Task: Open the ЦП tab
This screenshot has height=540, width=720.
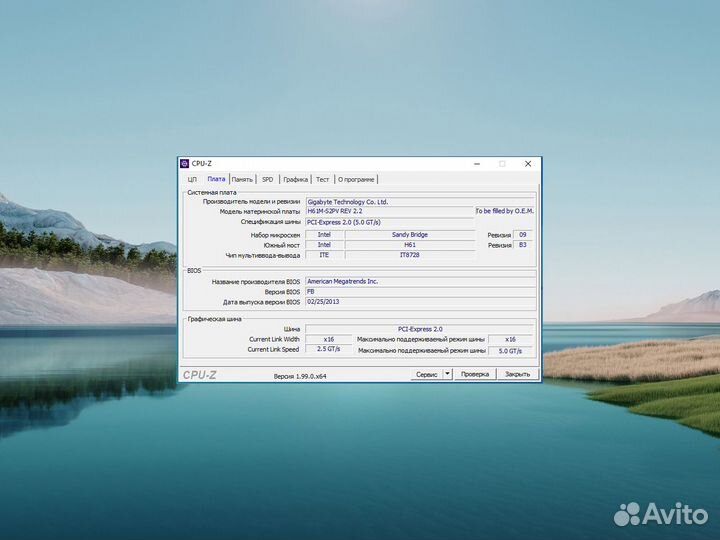Action: click(192, 180)
